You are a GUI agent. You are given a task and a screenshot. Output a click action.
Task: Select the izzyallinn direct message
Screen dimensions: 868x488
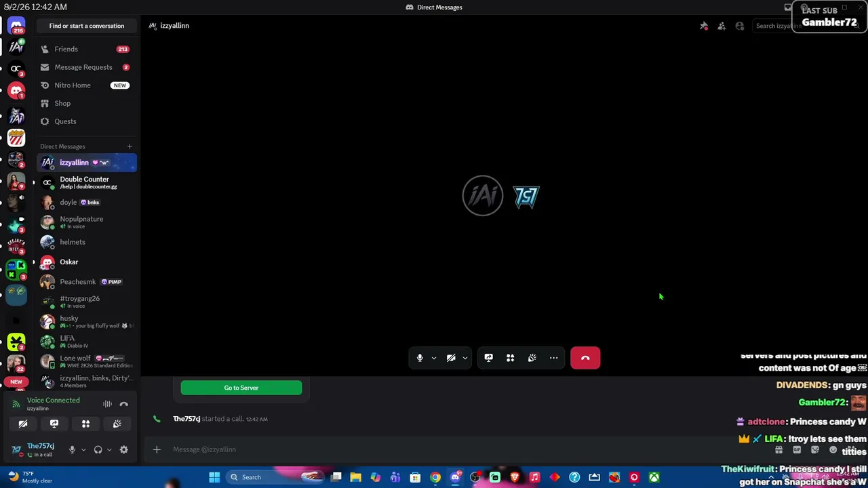tap(86, 163)
